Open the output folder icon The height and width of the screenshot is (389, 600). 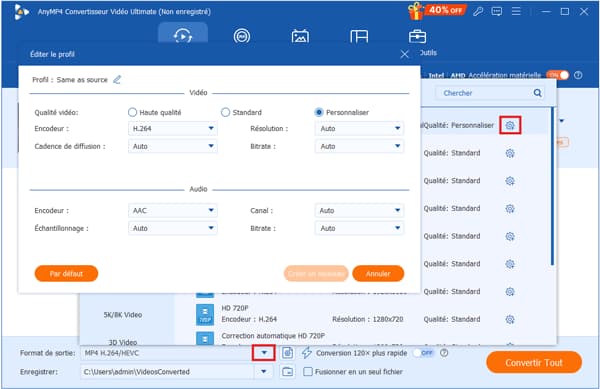pos(288,371)
